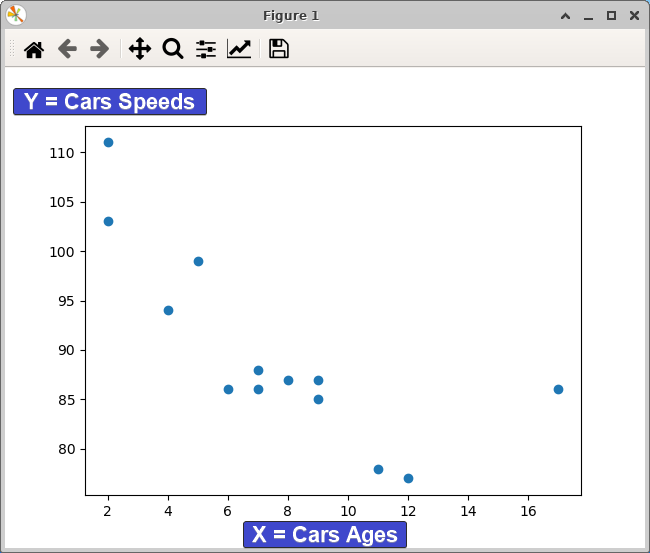650x553 pixels.
Task: Click the 'Figure 1' window title
Action: click(x=291, y=16)
